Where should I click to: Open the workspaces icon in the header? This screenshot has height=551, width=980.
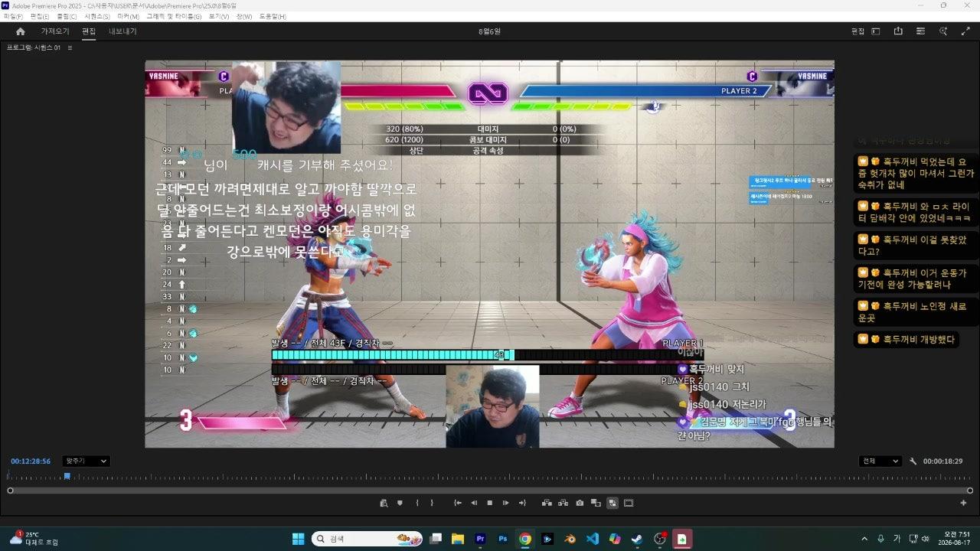[x=876, y=31]
